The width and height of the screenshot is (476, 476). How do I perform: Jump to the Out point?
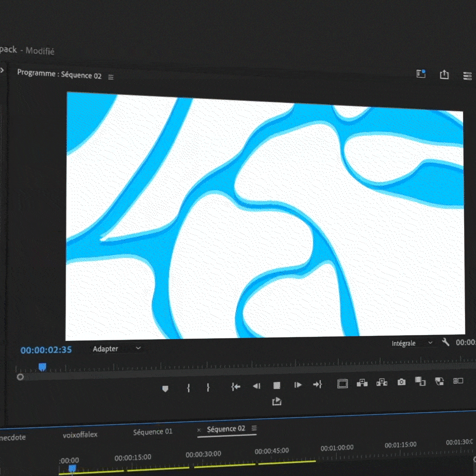tap(317, 385)
